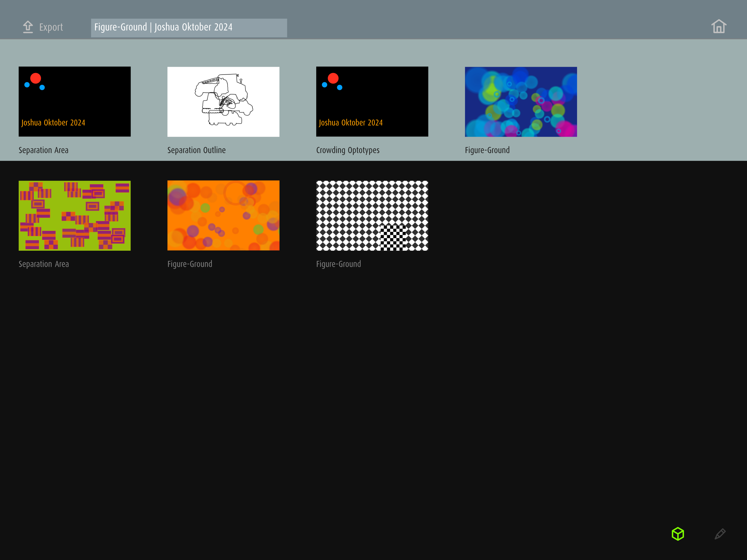Click the Separation Outline label
Image resolution: width=747 pixels, height=560 pixels.
click(x=197, y=150)
